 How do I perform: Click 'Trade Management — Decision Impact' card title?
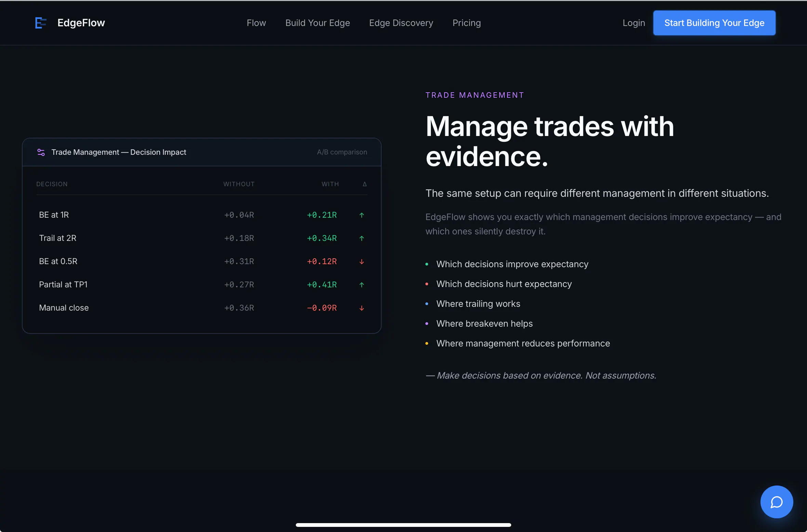(119, 152)
